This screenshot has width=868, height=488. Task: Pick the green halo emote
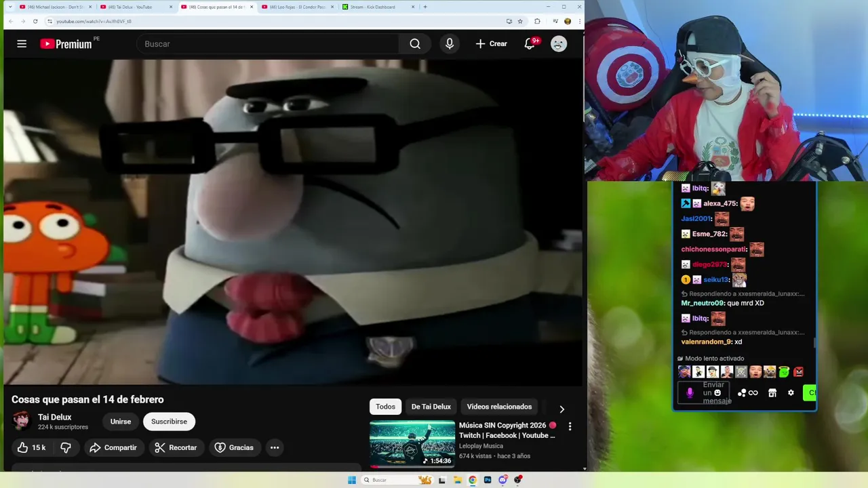[784, 371]
